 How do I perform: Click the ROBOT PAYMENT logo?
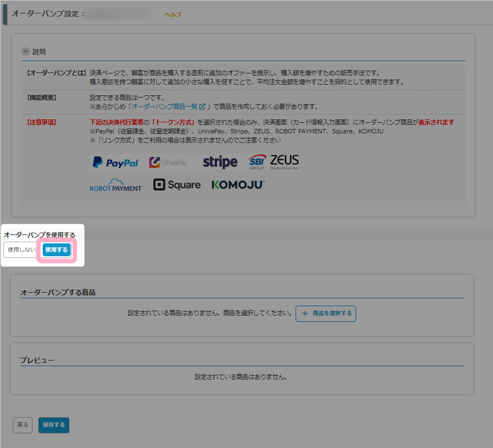tap(116, 185)
